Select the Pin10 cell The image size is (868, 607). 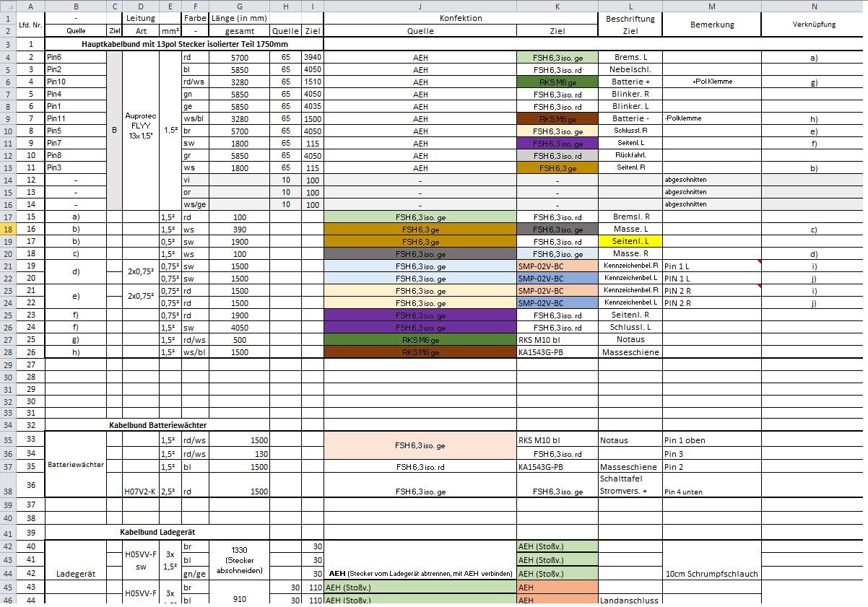pos(75,82)
